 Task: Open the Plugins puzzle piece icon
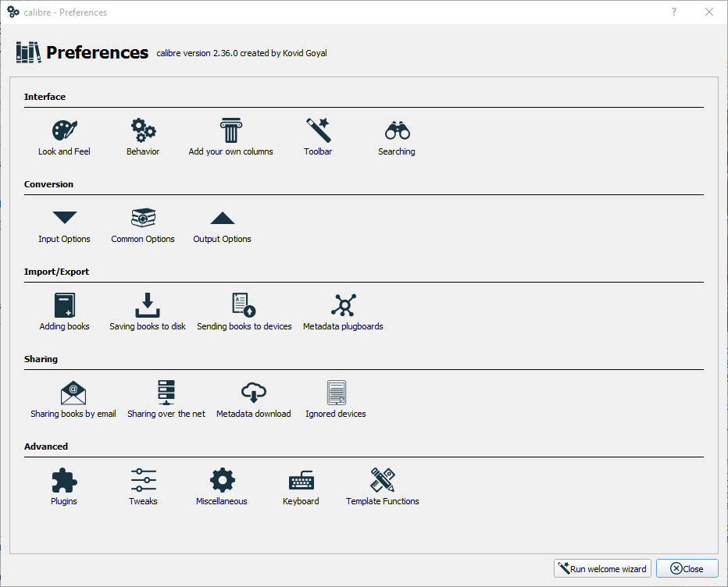click(x=64, y=480)
